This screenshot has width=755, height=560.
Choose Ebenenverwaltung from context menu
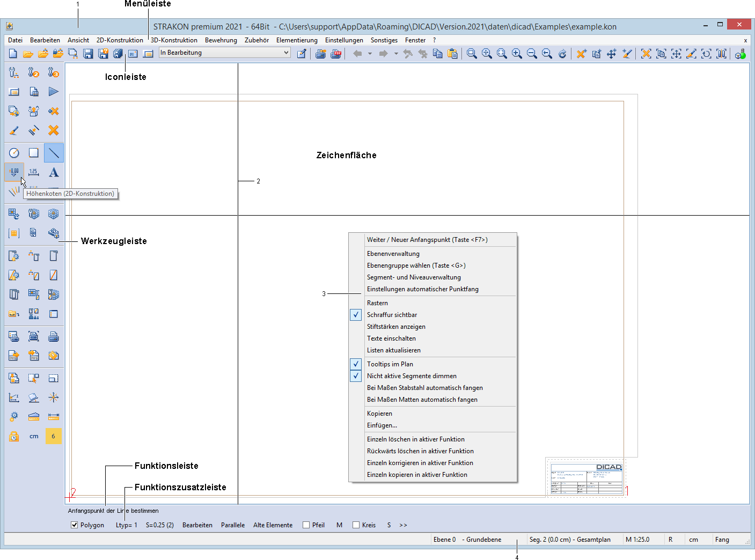[x=433, y=254]
